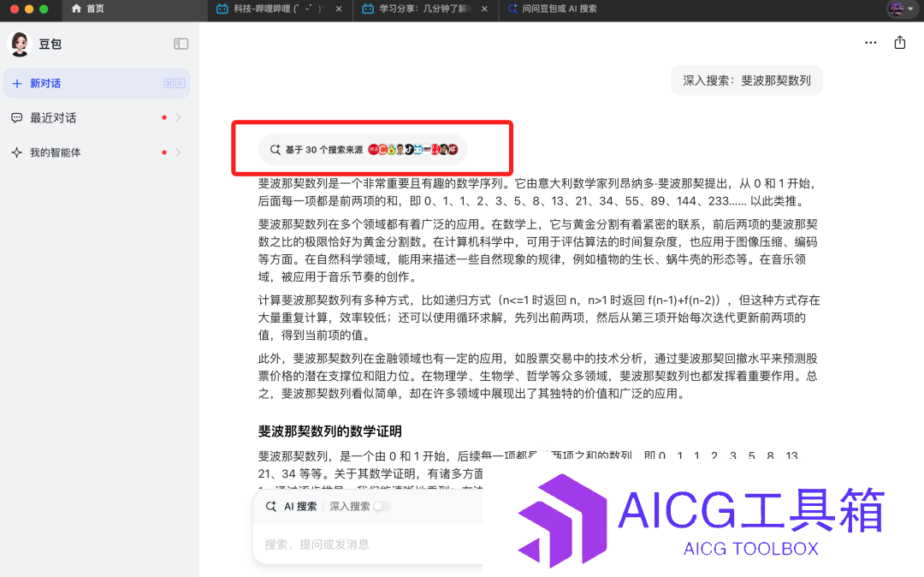The width and height of the screenshot is (924, 577).
Task: Start a 新对话 new chat
Action: tap(97, 83)
